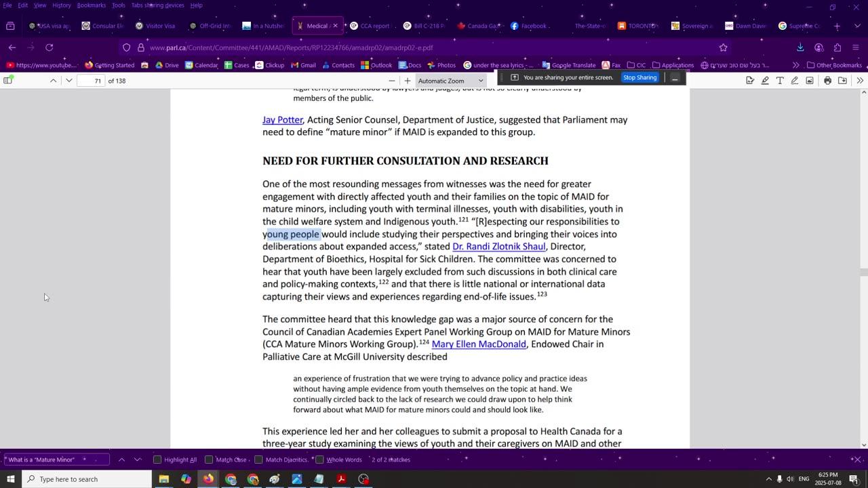The width and height of the screenshot is (868, 488).
Task: Open the Help menu
Action: [x=196, y=5]
